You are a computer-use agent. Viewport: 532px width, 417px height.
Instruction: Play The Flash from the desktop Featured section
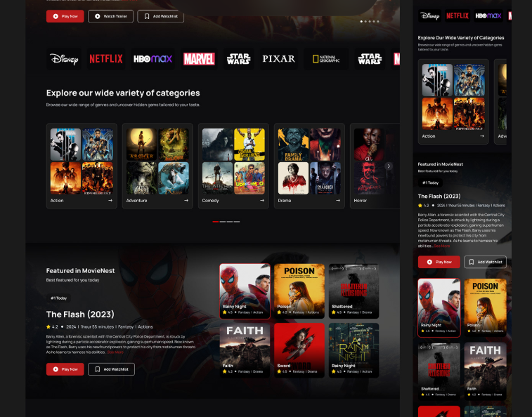[x=65, y=369]
